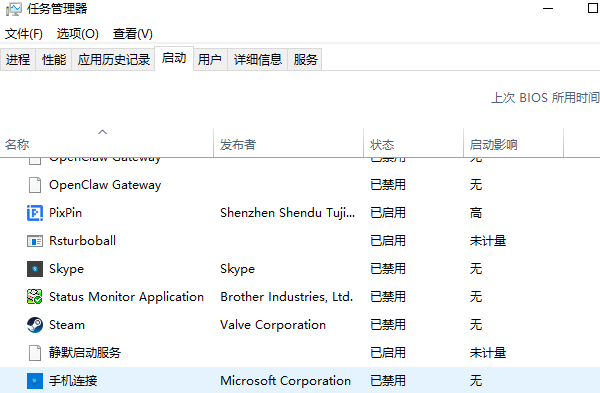Switch to the 性能 tab
This screenshot has width=600, height=393.
point(54,59)
